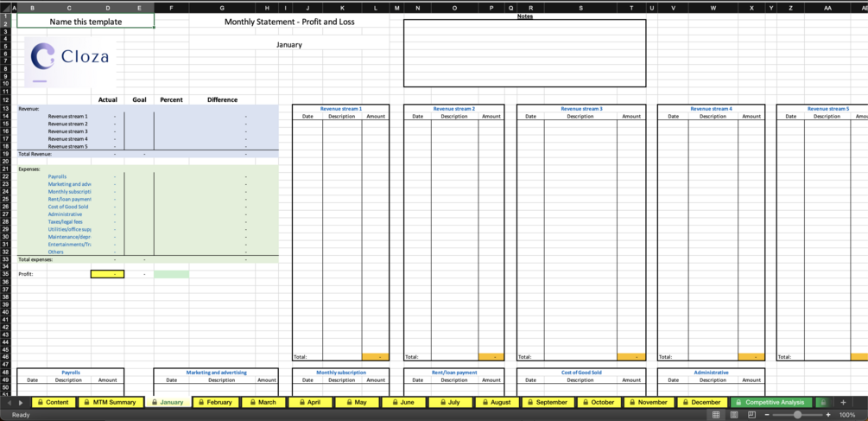Select row 19 header
This screenshot has height=421, width=868.
[5, 154]
